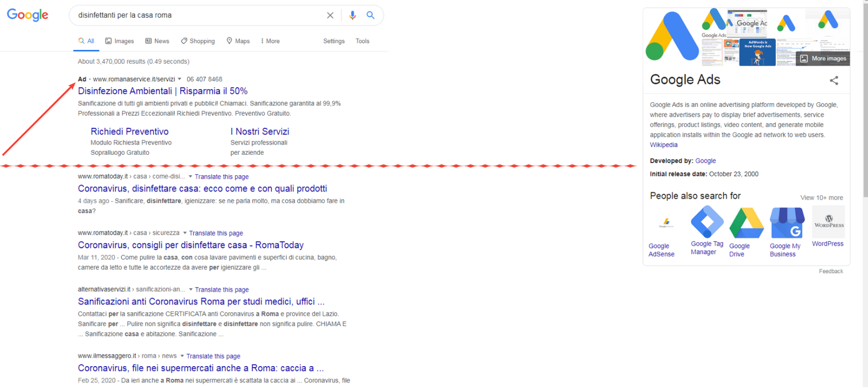
Task: Click the 'People also search for' heading
Action: pos(695,196)
